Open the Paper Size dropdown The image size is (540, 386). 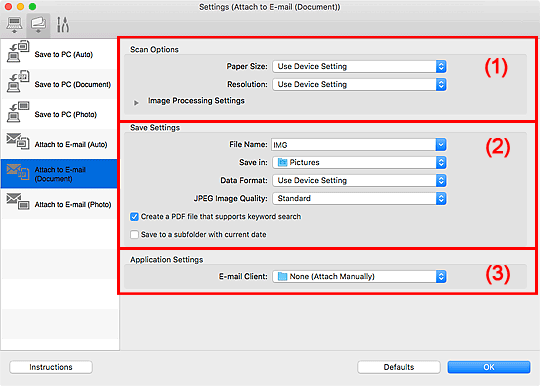[x=359, y=66]
